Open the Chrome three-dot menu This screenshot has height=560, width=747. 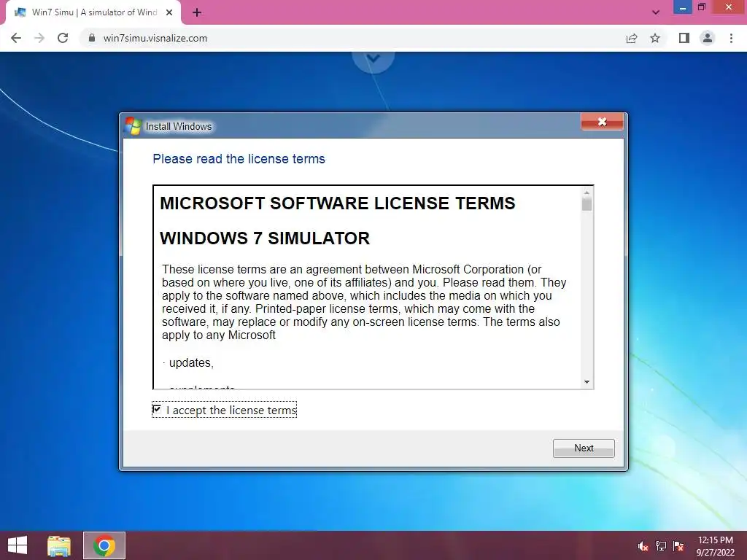click(731, 38)
